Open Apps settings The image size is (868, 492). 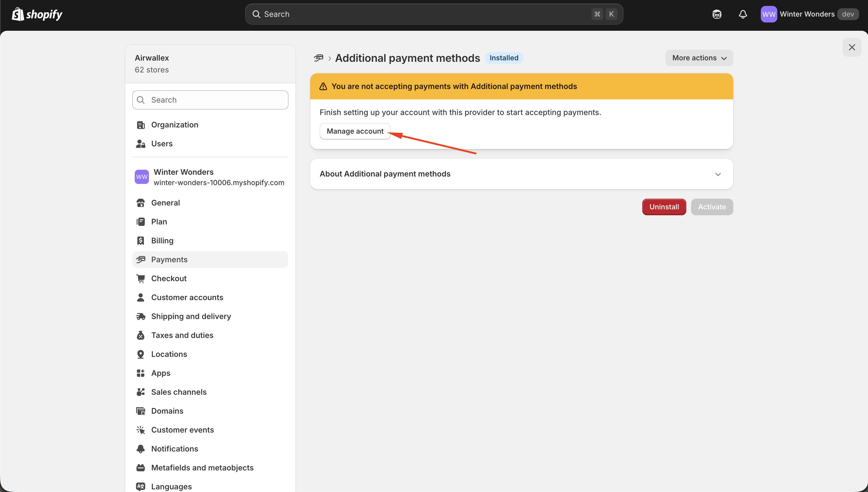[210, 373]
